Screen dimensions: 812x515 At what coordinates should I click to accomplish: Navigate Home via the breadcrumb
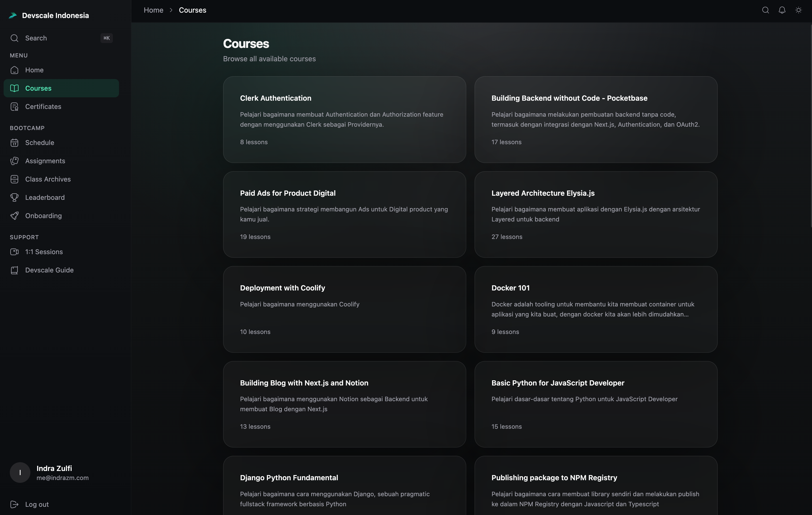(x=153, y=10)
